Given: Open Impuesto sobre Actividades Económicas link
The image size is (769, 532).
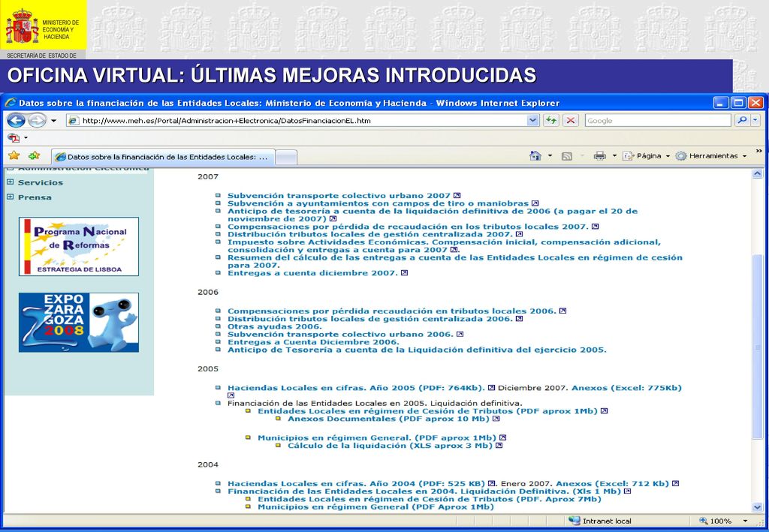Looking at the screenshot, I should tap(444, 246).
